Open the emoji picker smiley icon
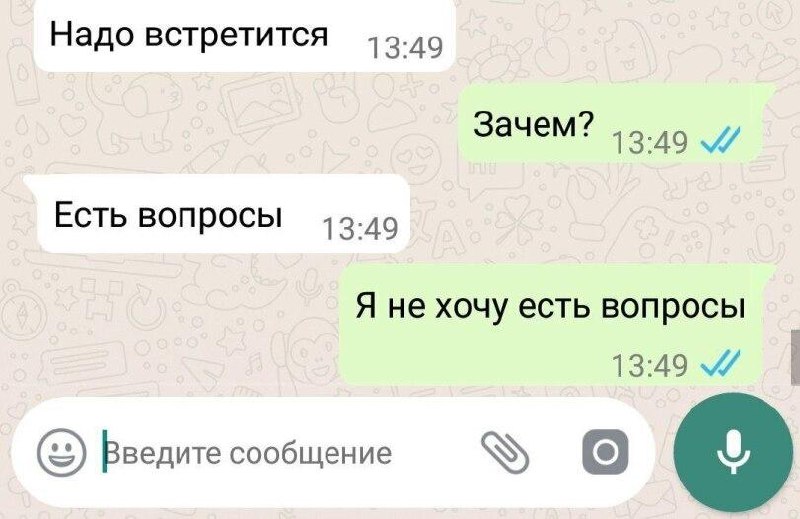This screenshot has width=800, height=519. [x=62, y=452]
